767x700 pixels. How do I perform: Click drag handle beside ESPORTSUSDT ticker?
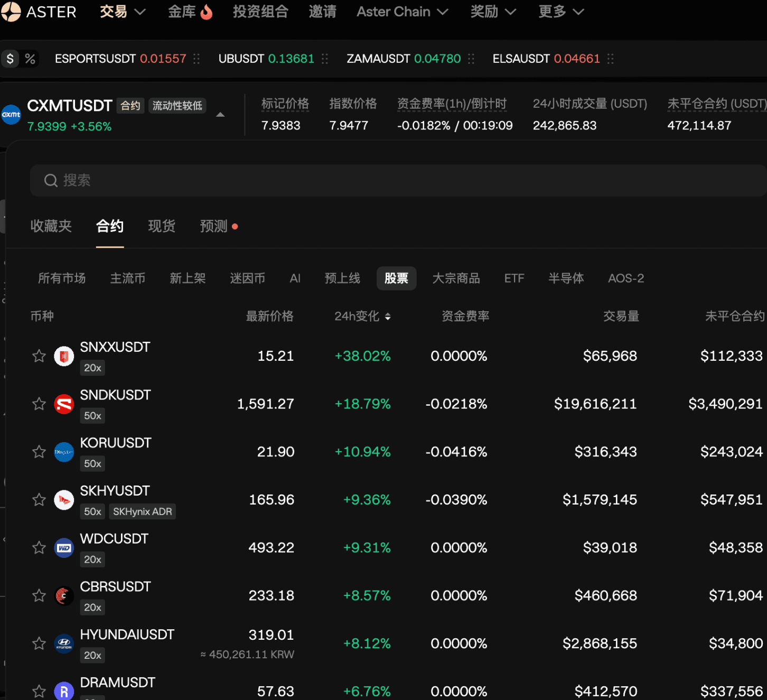pos(197,59)
